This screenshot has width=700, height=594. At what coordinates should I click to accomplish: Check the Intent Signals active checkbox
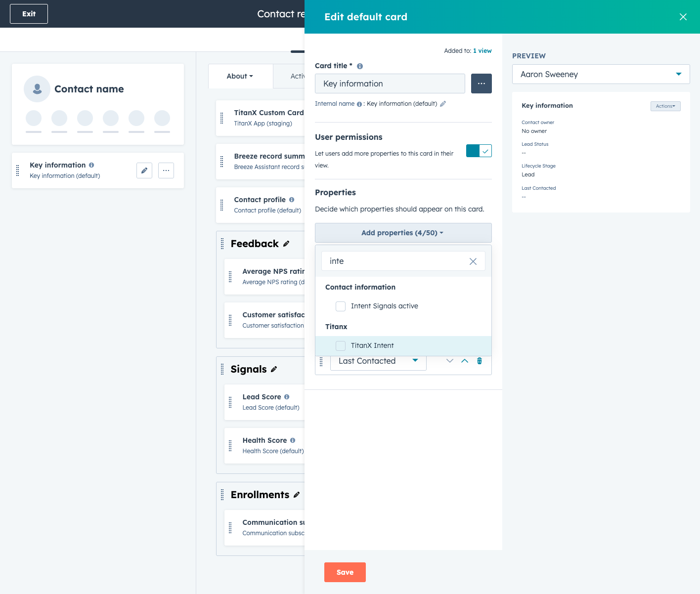341,306
